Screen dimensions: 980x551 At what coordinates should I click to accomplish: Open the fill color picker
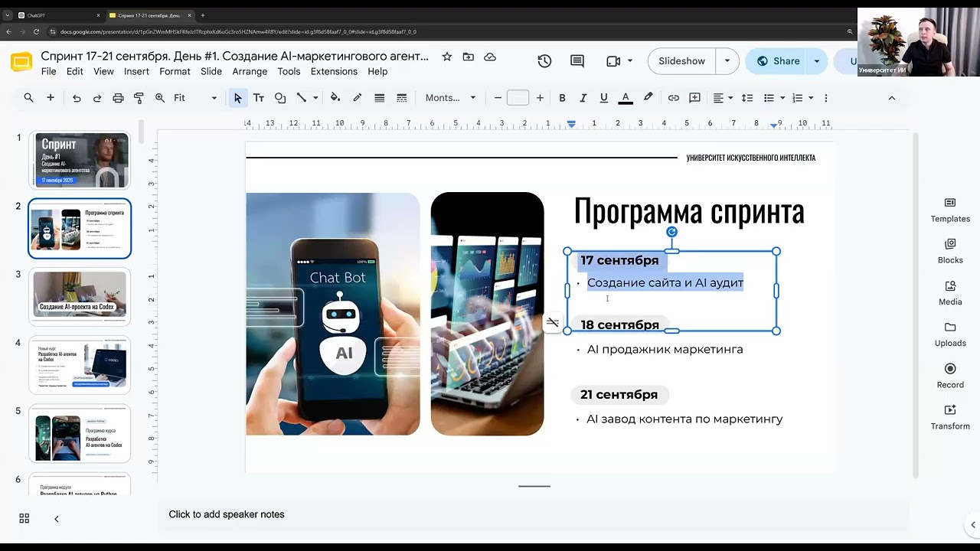pos(335,98)
